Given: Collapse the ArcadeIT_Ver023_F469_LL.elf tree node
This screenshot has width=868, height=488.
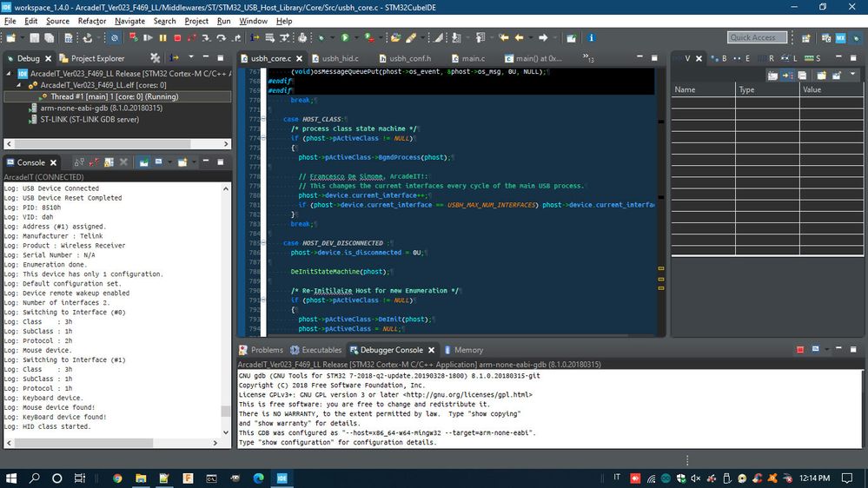Looking at the screenshot, I should click(x=19, y=84).
